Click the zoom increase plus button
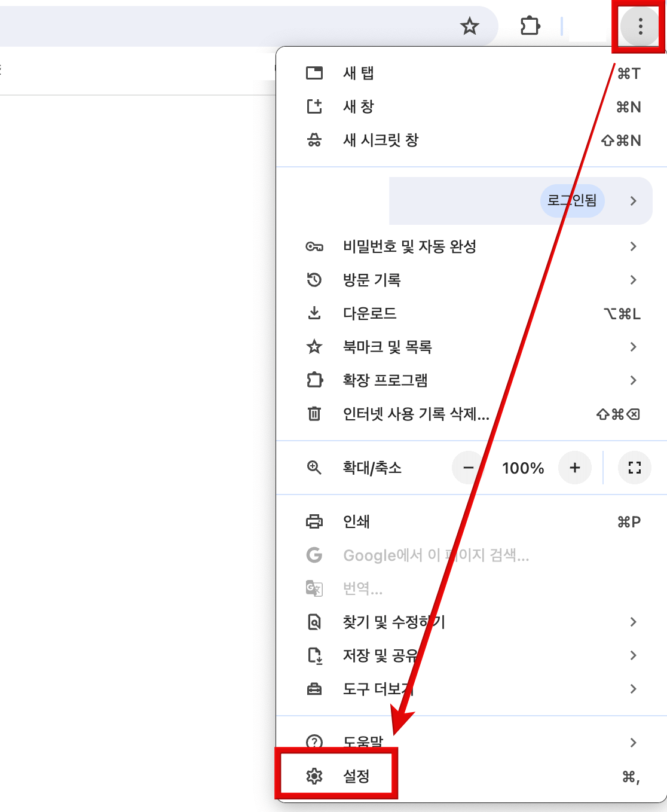The image size is (667, 812). pyautogui.click(x=574, y=468)
